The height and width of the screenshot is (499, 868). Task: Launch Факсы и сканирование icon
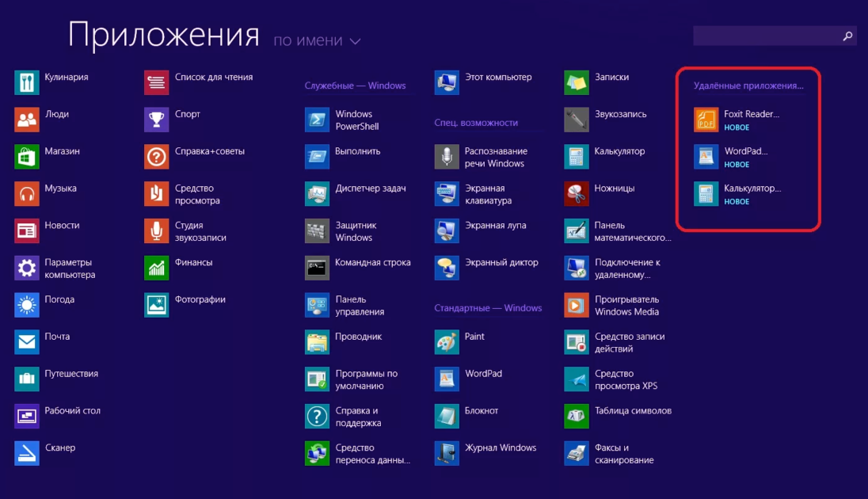click(577, 454)
